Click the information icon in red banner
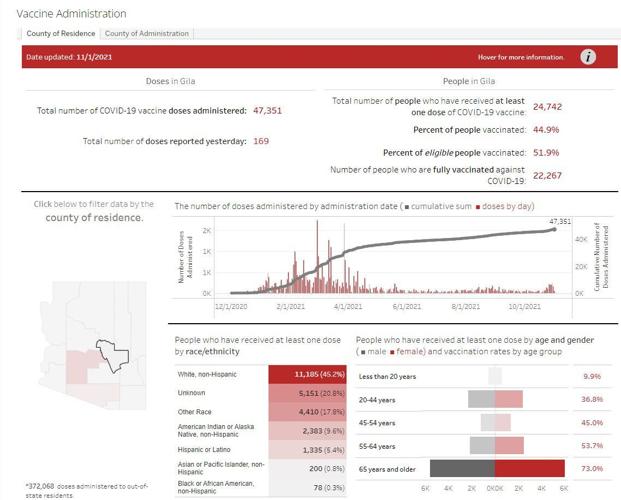The width and height of the screenshot is (621, 500). tap(588, 57)
